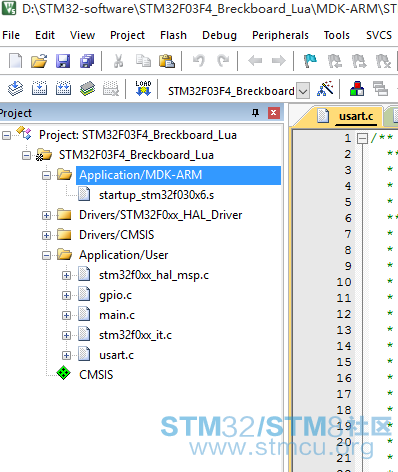Navigate backwards with the left arrow icon

click(x=255, y=61)
